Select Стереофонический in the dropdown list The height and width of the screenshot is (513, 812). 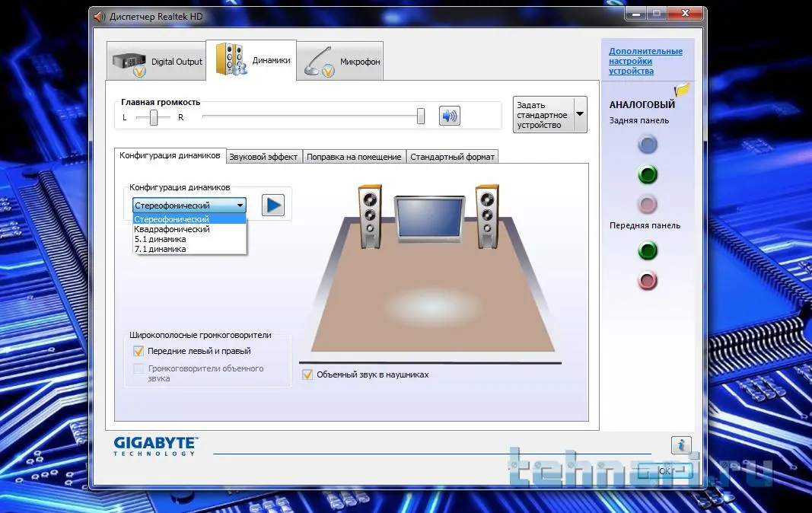click(x=189, y=219)
